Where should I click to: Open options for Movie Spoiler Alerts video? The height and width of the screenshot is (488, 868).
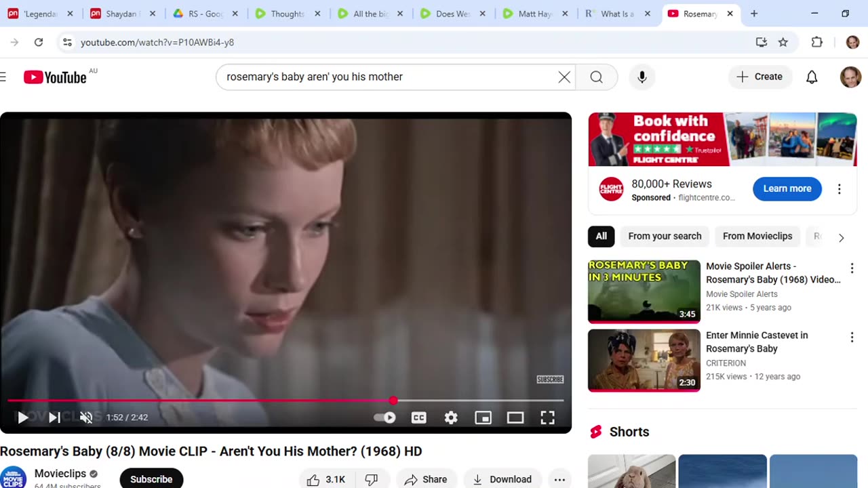coord(852,268)
